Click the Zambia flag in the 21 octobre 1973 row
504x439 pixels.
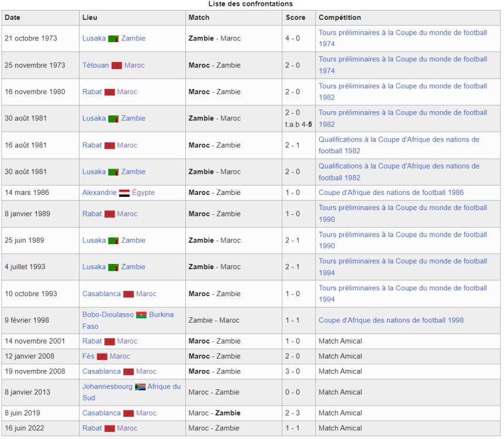pos(113,39)
